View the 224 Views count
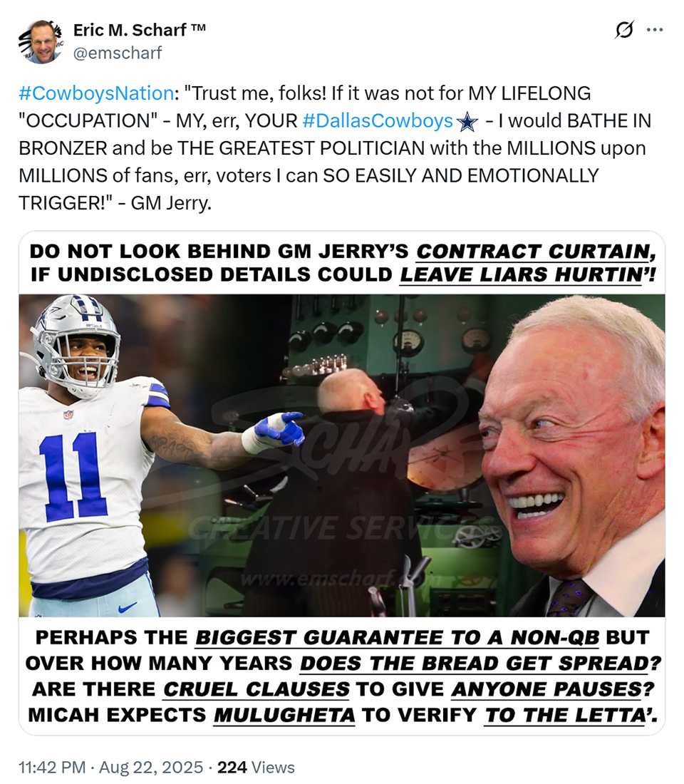Viewport: 684px width, 784px height. [x=256, y=767]
